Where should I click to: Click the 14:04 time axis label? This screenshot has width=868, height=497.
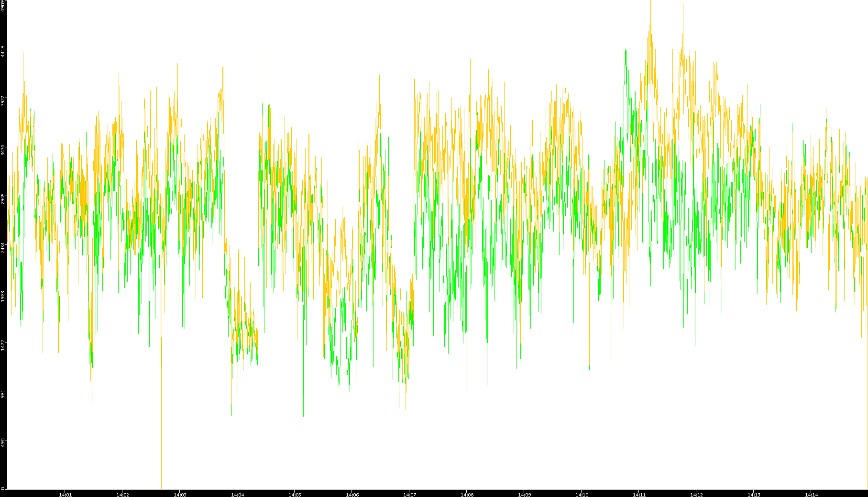pos(237,495)
